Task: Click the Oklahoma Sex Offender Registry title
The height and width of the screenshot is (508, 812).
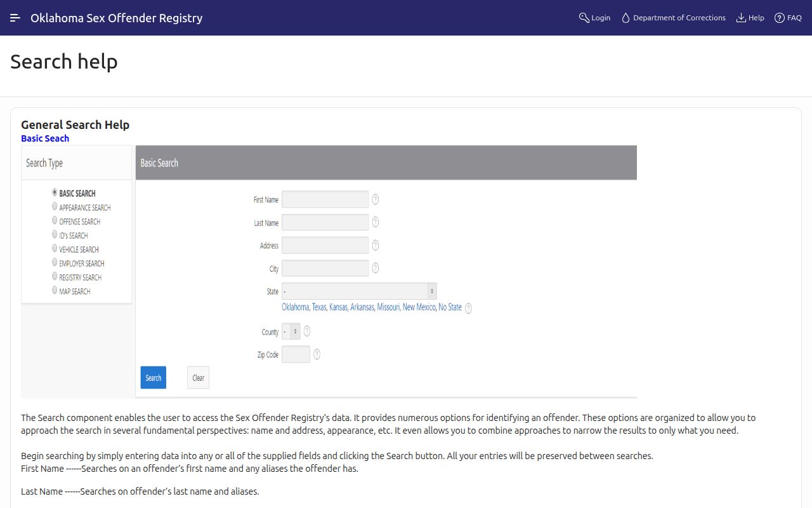Action: click(x=117, y=18)
